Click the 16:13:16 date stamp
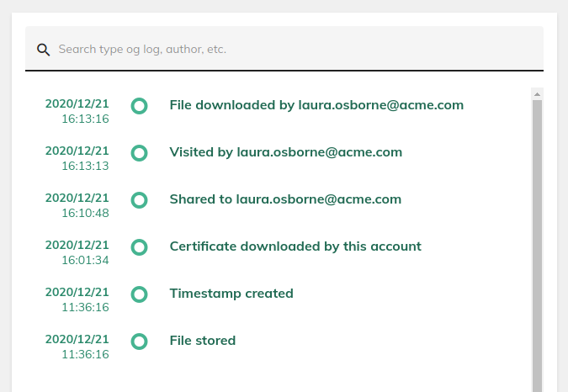Viewport: 568px width, 392px height. click(77, 111)
